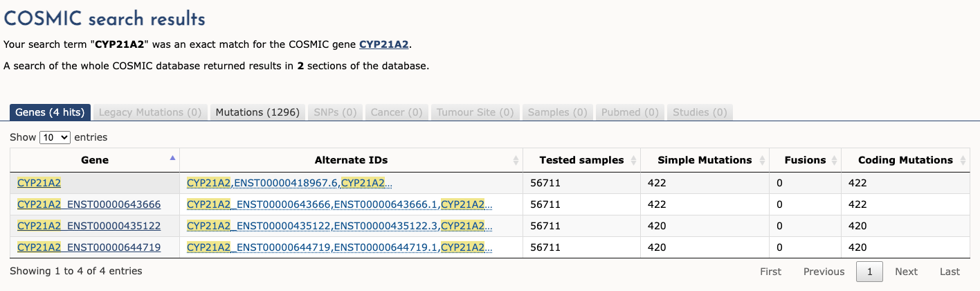Sort by Coding Mutations column sort icon

pyautogui.click(x=963, y=160)
